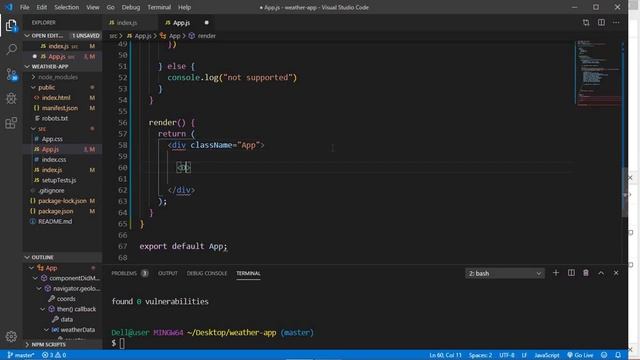Image resolution: width=640 pixels, height=360 pixels.
Task: Open the File menu
Action: tap(24, 7)
